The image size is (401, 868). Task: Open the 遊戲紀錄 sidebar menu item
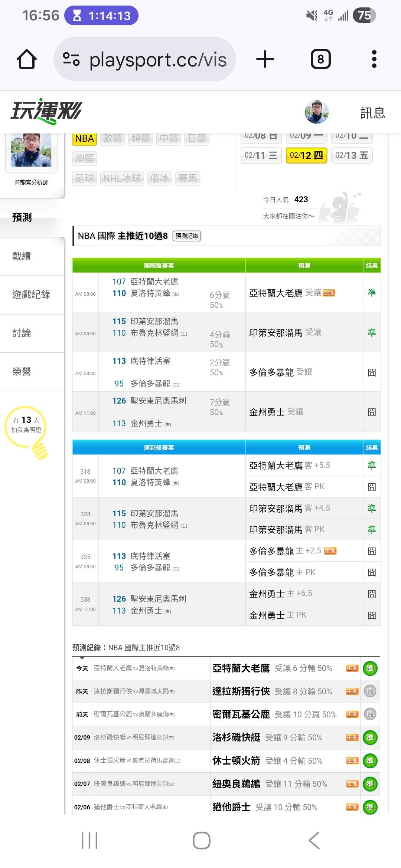tap(31, 295)
